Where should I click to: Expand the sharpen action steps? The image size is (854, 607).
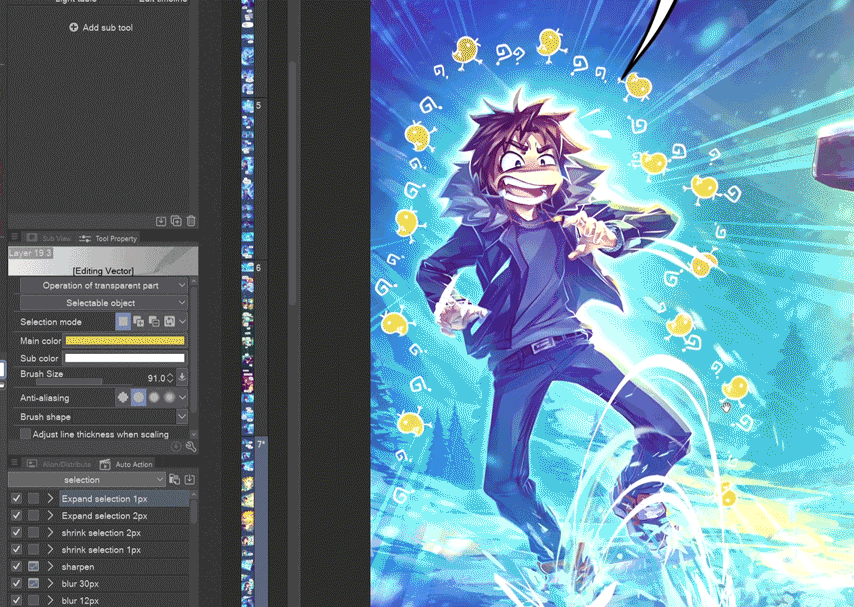point(50,567)
